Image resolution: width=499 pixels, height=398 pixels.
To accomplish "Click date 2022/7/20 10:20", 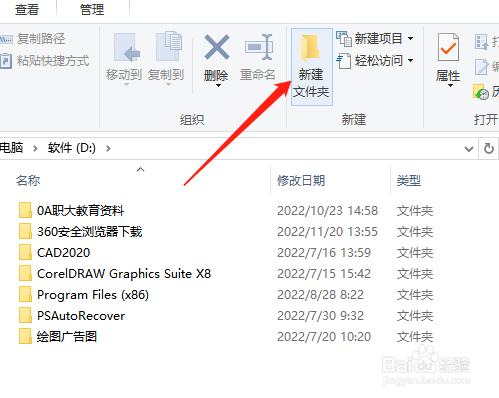I will pyautogui.click(x=324, y=337).
